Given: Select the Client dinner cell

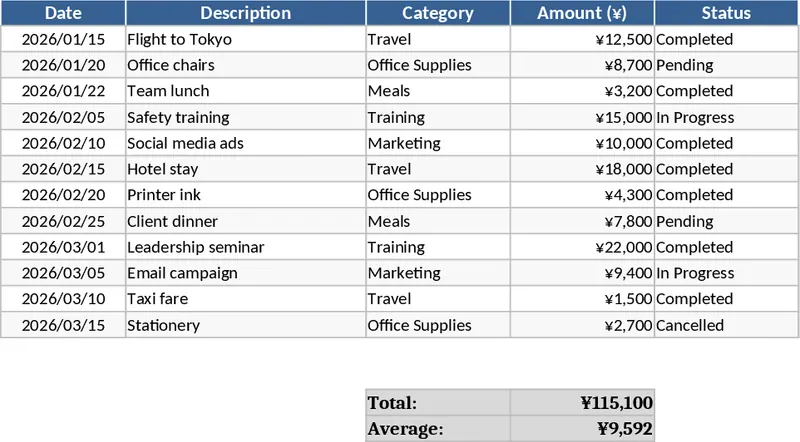Looking at the screenshot, I should click(x=245, y=221).
